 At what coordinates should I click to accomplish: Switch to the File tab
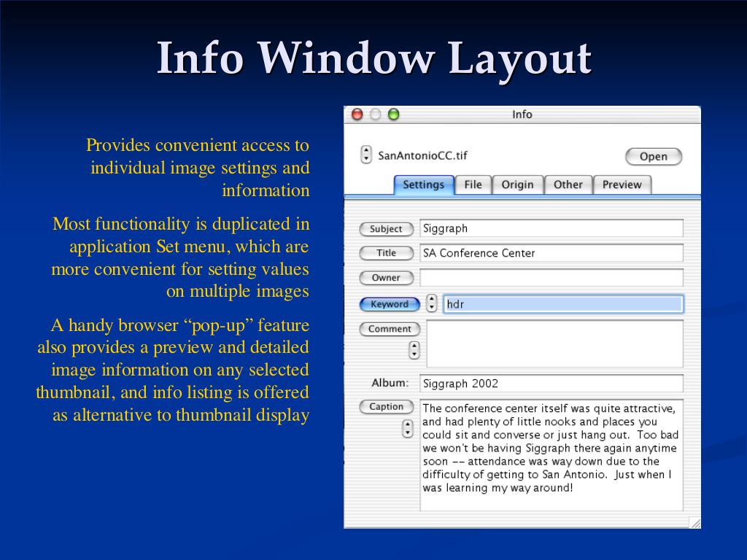coord(473,185)
